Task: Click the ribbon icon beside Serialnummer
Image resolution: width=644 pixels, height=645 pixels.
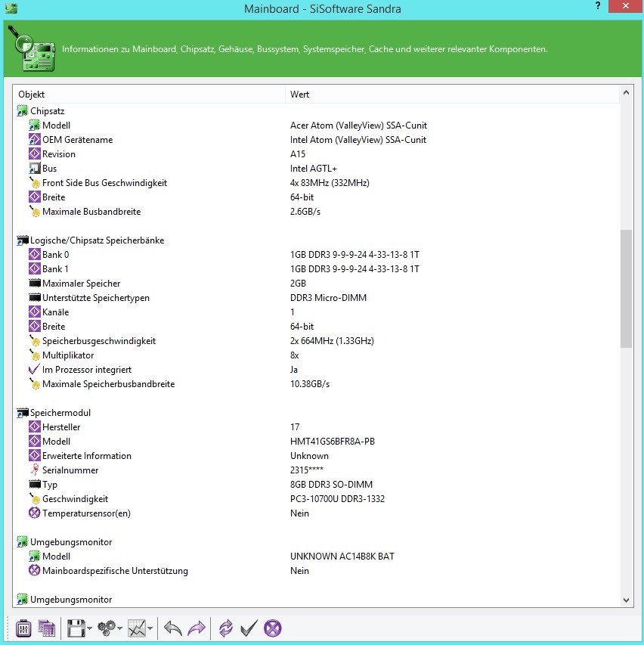Action: tap(35, 470)
